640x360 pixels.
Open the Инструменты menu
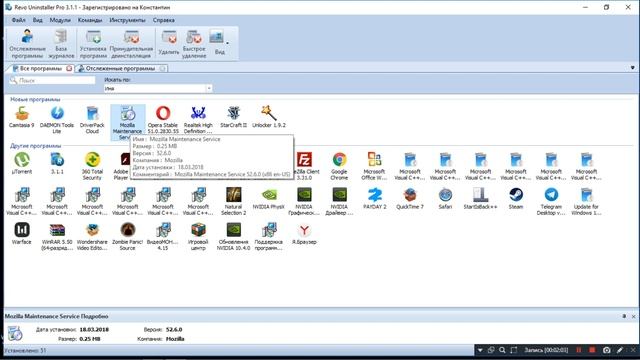[x=127, y=20]
